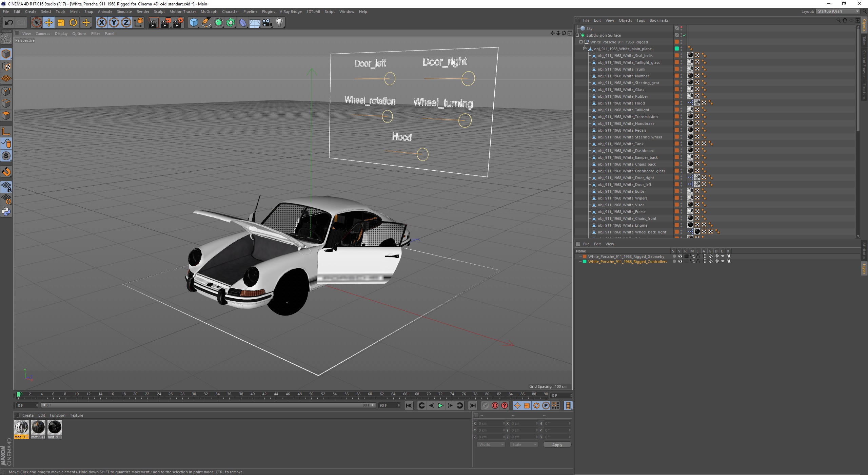868x475 pixels.
Task: Toggle Autokeying button
Action: point(495,405)
